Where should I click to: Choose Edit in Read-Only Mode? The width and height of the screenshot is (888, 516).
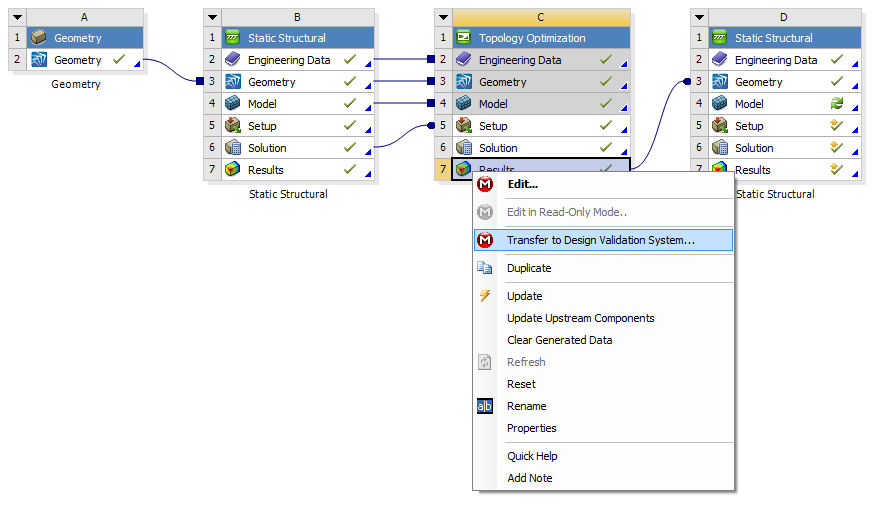click(603, 212)
